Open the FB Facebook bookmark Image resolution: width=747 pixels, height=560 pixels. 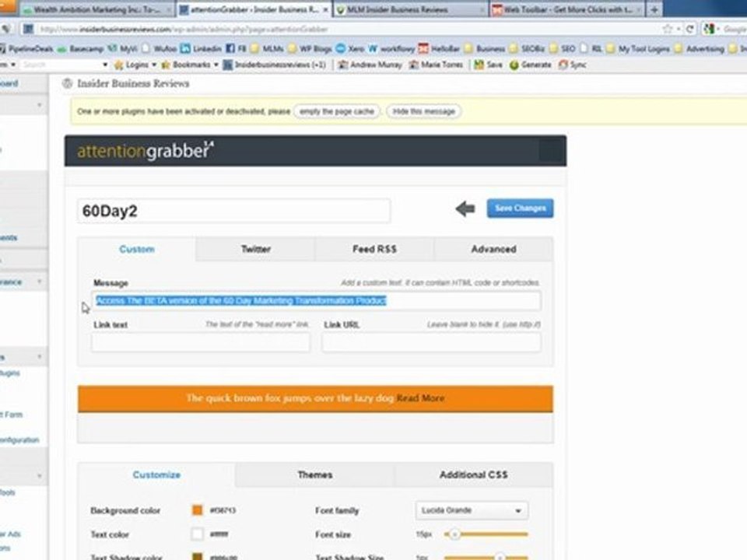pyautogui.click(x=237, y=48)
